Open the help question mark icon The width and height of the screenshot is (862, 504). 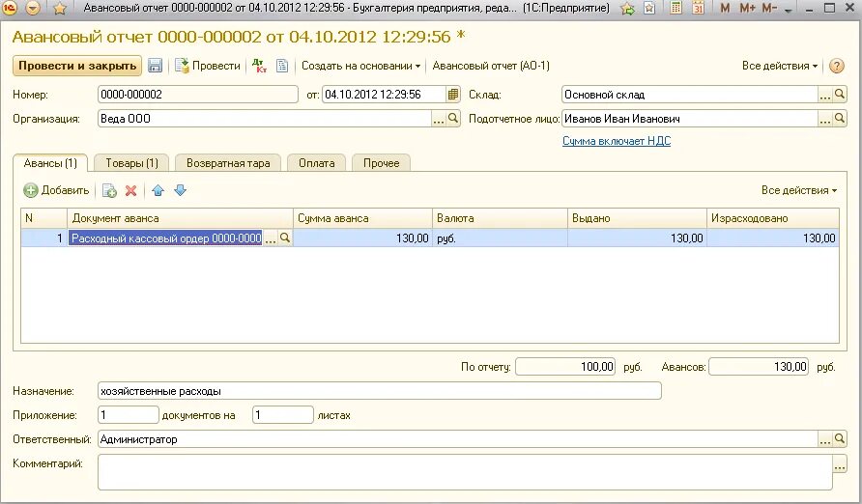836,66
